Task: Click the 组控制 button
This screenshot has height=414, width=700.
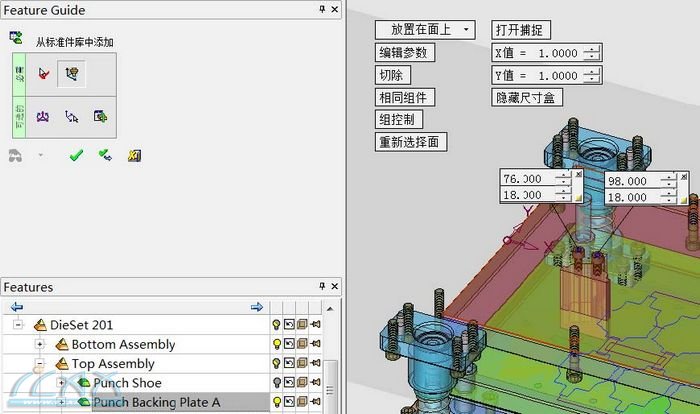Action: [x=399, y=120]
